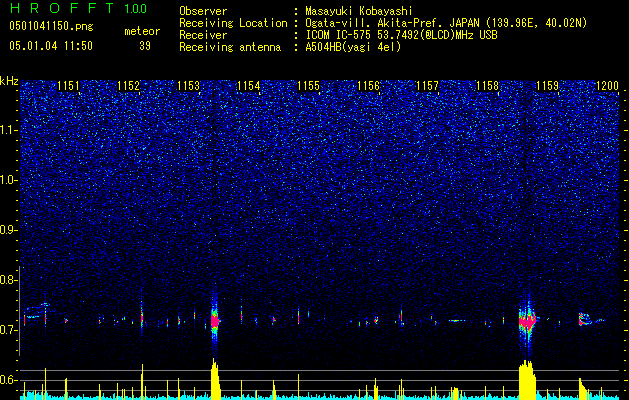Click the kHz axis unit label
Viewport: 629px width, 400px height.
(9, 81)
